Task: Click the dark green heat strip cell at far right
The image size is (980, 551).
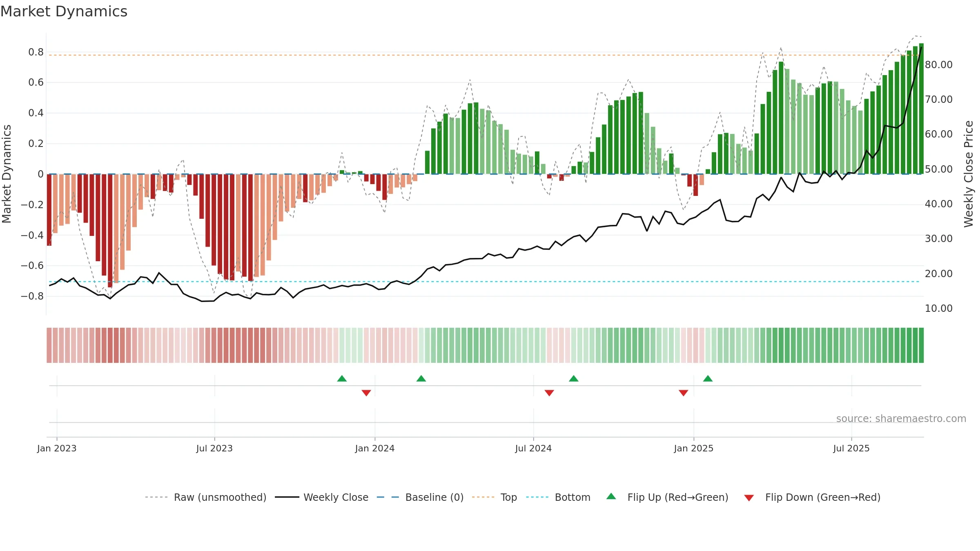Action: tap(921, 345)
